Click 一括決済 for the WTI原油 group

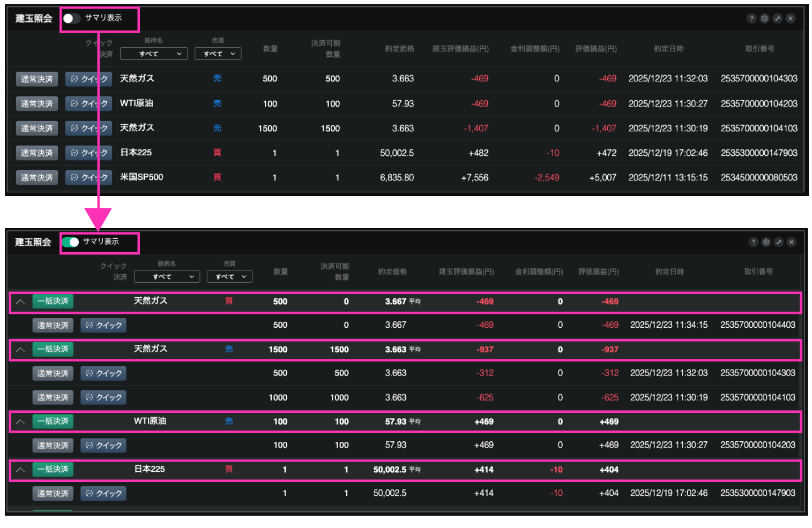click(x=53, y=421)
